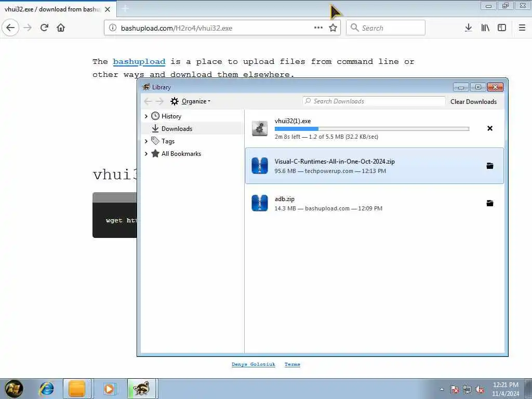The image size is (532, 399).
Task: Open the browser downloads arrow panel
Action: click(469, 28)
